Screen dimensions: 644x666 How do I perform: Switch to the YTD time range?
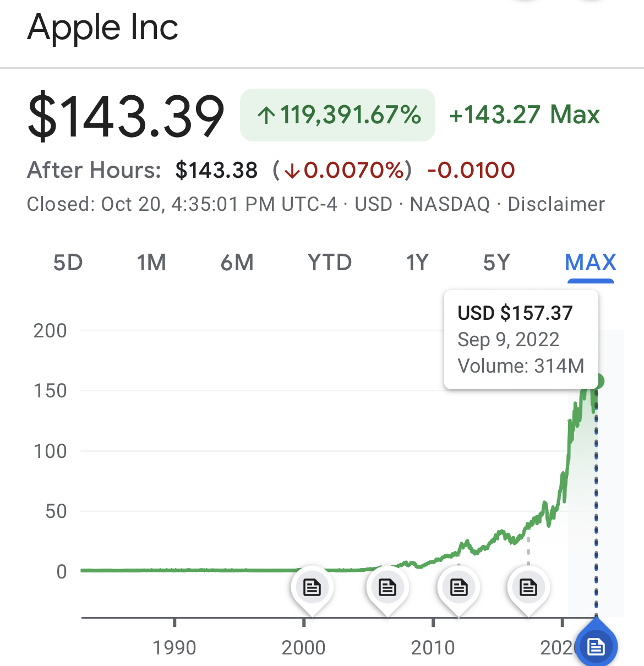(x=330, y=263)
